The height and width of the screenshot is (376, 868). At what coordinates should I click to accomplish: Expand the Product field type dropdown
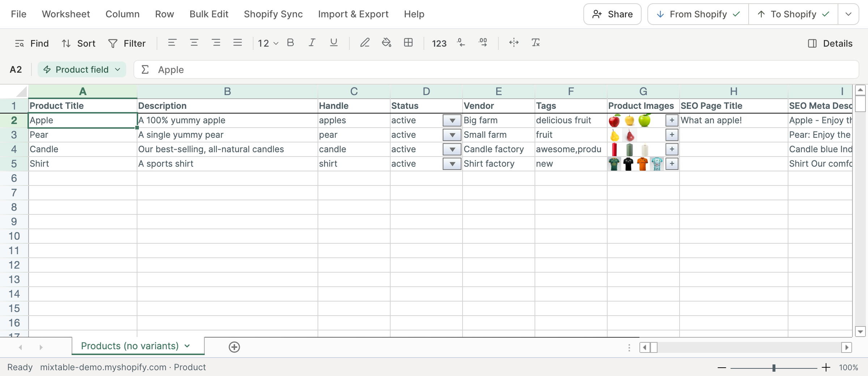pos(82,69)
